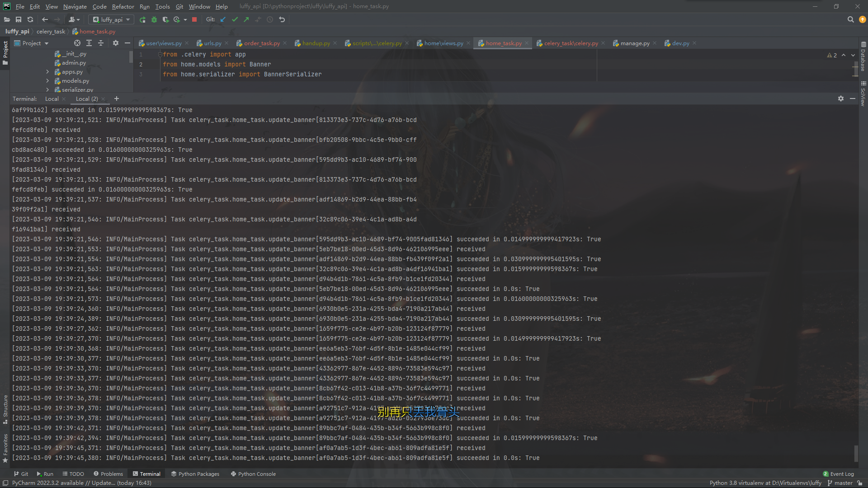Open the TODO tool window
Viewport: 868px width, 488px height.
tap(73, 474)
